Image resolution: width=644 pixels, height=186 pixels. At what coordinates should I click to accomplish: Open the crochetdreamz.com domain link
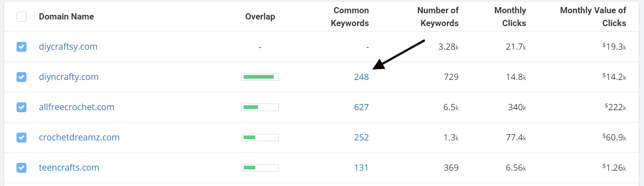pyautogui.click(x=79, y=138)
